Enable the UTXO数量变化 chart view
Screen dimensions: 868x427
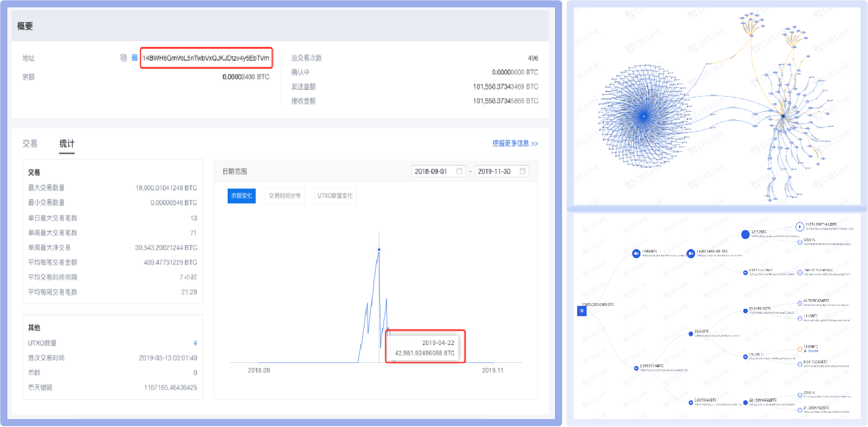pos(335,196)
